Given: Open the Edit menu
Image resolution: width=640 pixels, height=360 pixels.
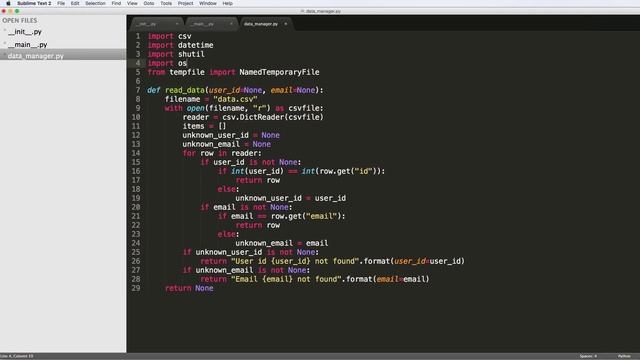Looking at the screenshot, I should click(75, 3).
